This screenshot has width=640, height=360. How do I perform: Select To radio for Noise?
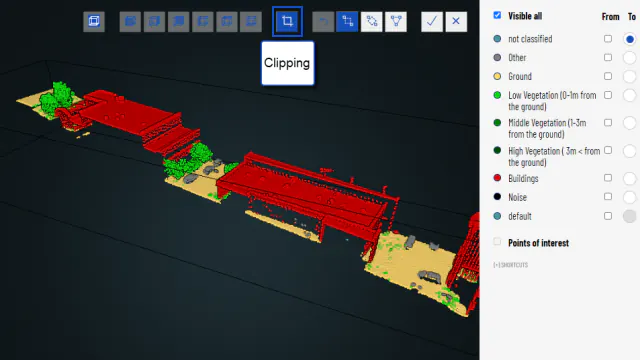(629, 197)
